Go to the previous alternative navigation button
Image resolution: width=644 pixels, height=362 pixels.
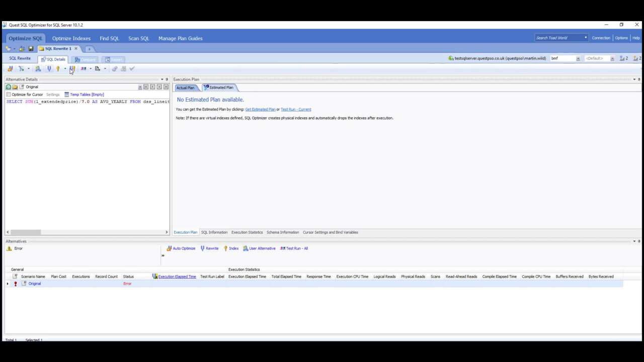[x=152, y=87]
